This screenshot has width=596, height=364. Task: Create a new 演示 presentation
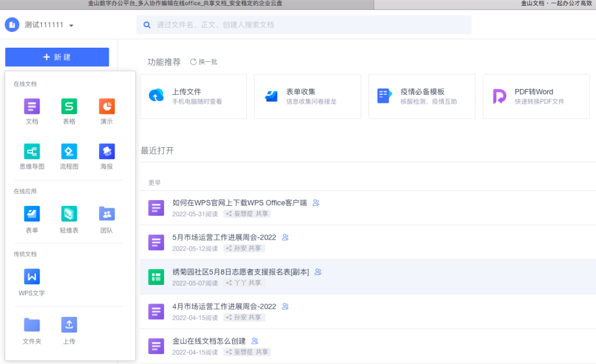click(107, 111)
